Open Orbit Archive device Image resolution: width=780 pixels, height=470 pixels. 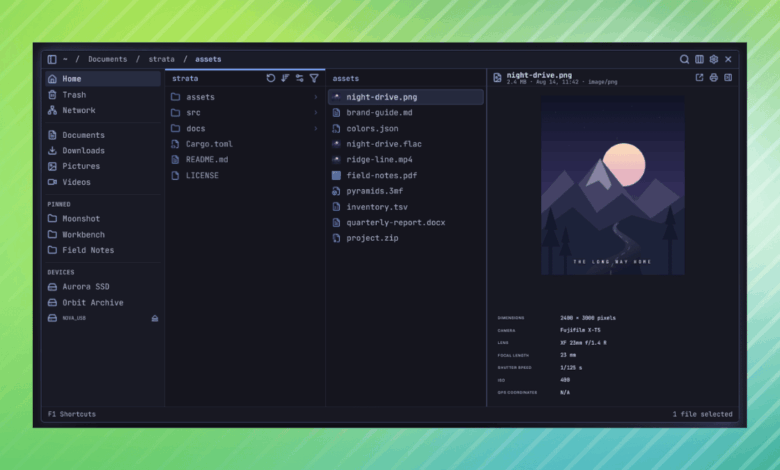(103, 303)
